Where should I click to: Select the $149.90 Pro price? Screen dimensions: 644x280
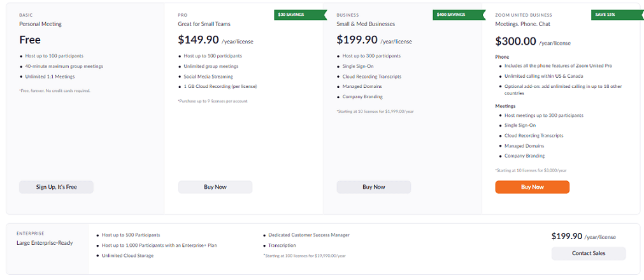(198, 40)
